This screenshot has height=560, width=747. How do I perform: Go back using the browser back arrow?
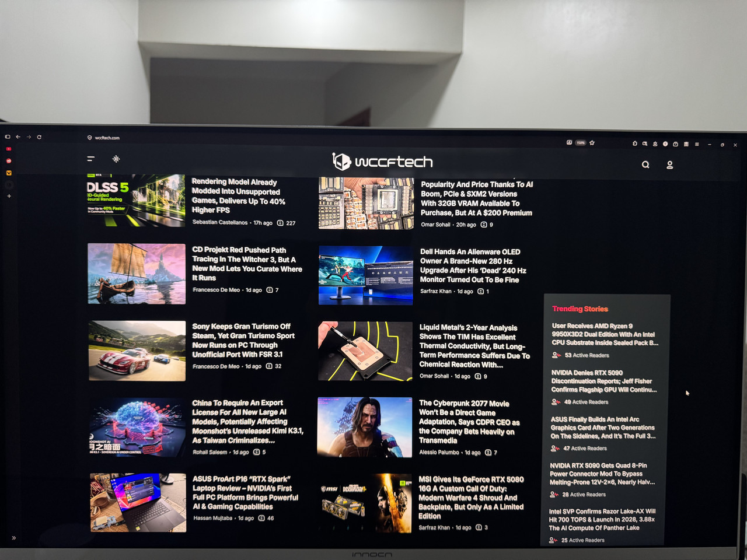(18, 137)
